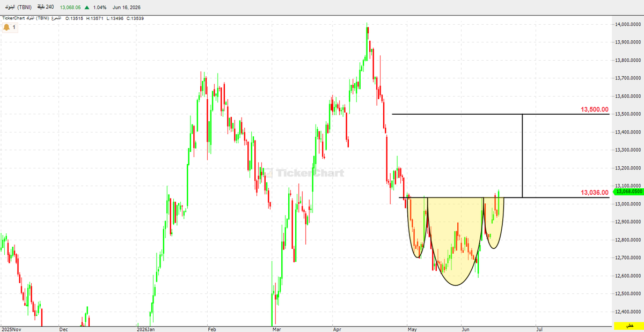Screen dimensions: 644x332
Task: Click the 1.04% change value
Action: pos(99,8)
